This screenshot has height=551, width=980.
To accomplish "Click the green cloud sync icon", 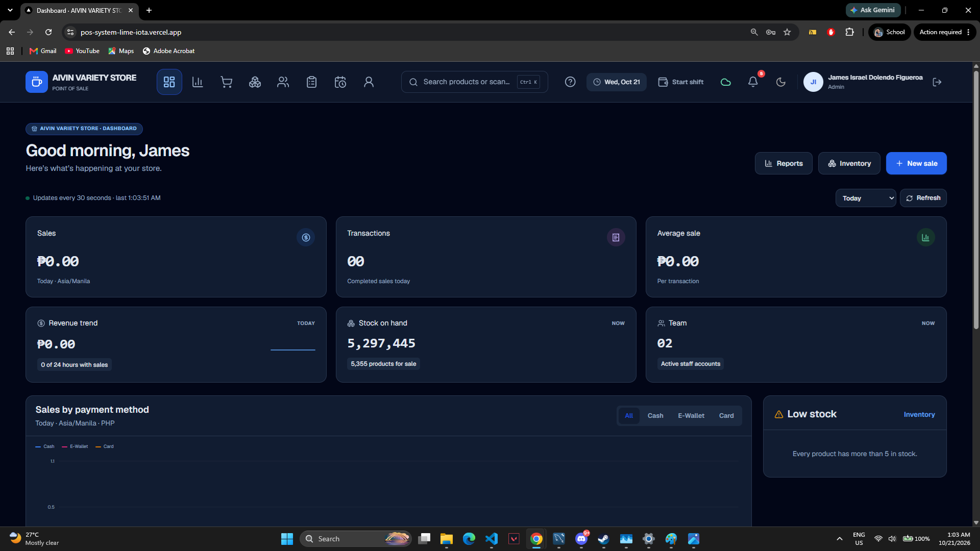I will (x=725, y=82).
